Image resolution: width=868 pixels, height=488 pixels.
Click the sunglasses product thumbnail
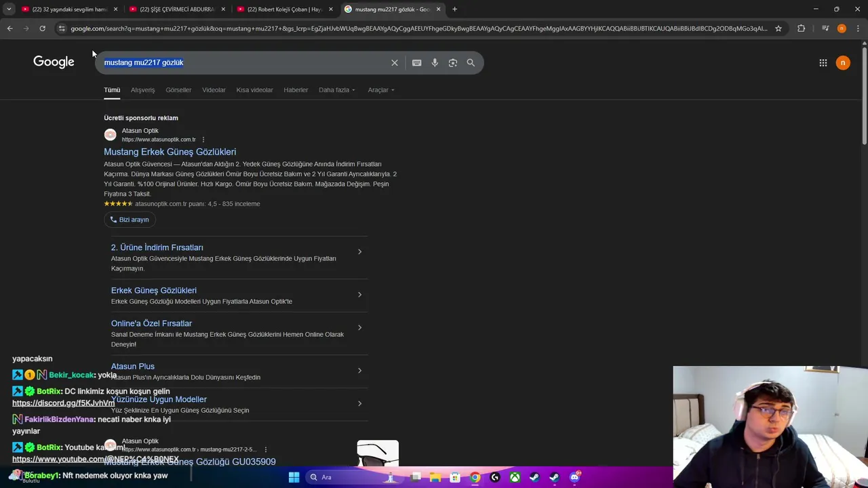tap(378, 453)
